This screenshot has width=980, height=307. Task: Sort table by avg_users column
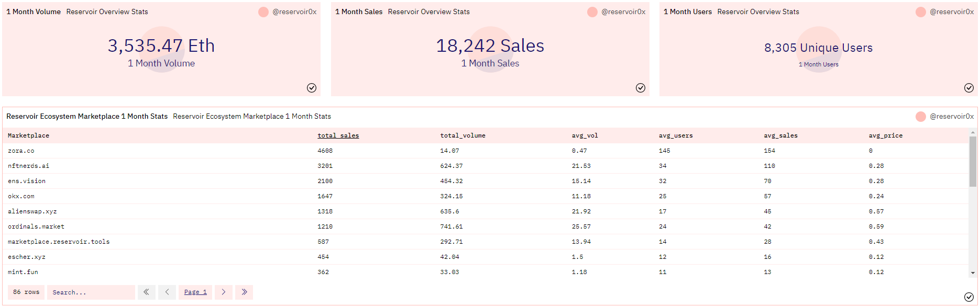pyautogui.click(x=676, y=135)
